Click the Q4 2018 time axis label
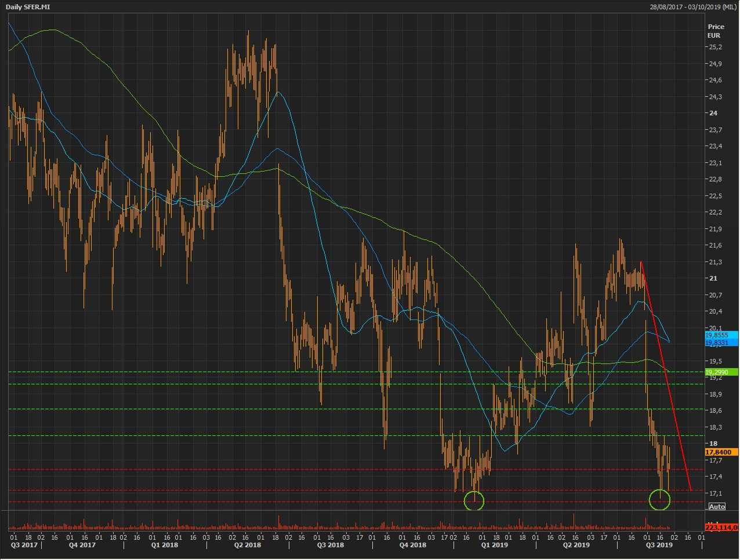The image size is (740, 560). (x=412, y=545)
